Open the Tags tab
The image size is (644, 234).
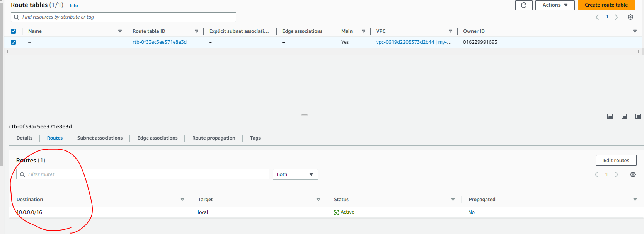(255, 138)
